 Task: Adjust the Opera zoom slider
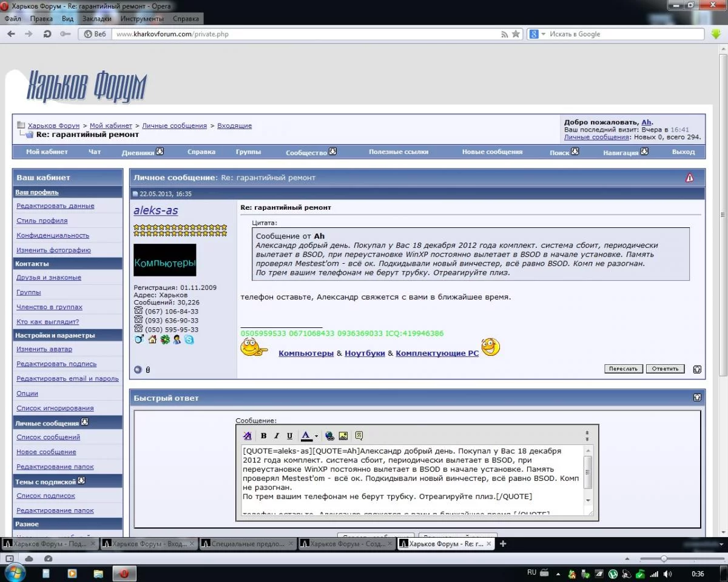(x=664, y=558)
